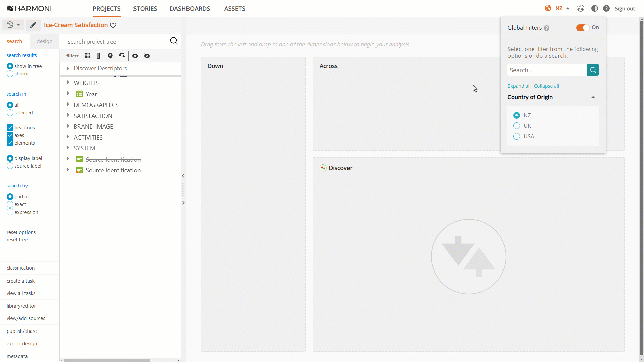The width and height of the screenshot is (644, 362).
Task: Open the history clock icon
Action: (x=10, y=25)
